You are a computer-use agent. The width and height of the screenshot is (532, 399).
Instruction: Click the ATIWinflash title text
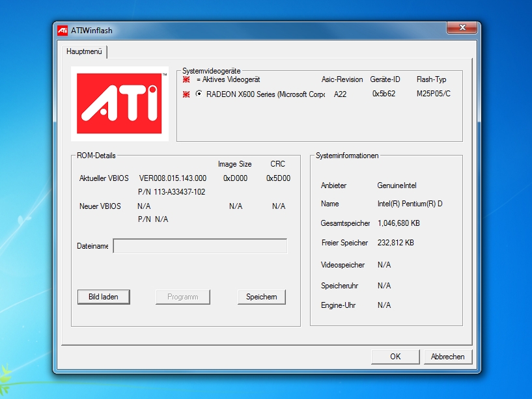[x=92, y=31]
